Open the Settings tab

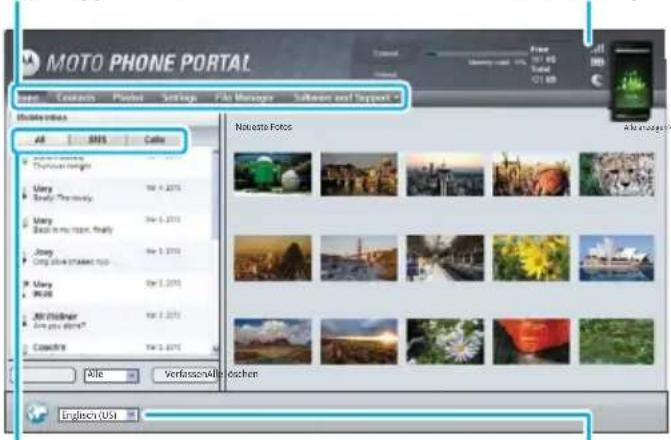pyautogui.click(x=179, y=98)
